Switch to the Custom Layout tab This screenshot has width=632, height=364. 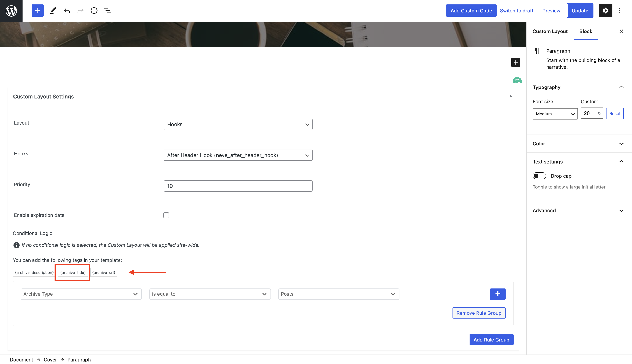pyautogui.click(x=550, y=31)
